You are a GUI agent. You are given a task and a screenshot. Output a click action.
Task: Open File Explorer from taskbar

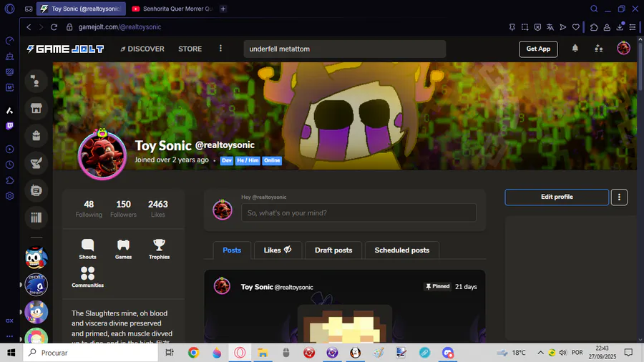pos(263,353)
